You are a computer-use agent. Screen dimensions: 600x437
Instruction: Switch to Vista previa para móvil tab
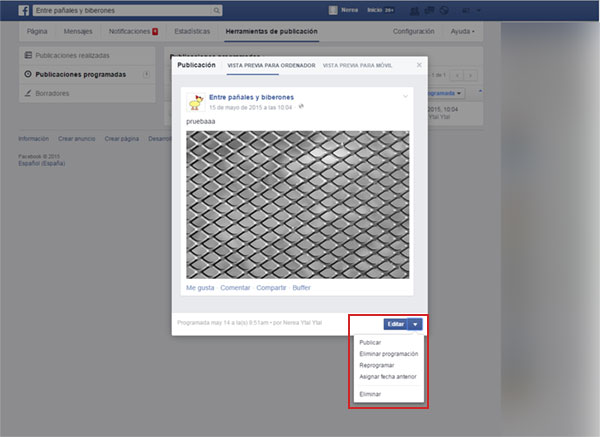357,65
